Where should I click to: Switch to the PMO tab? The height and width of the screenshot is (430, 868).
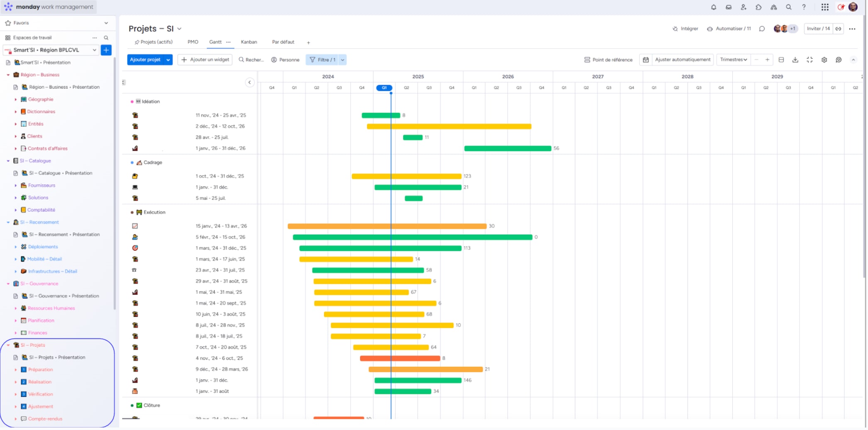point(193,42)
